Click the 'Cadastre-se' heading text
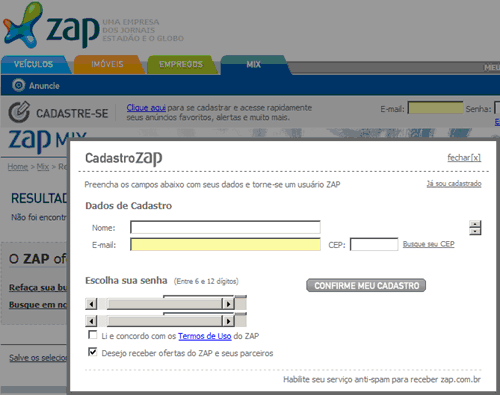This screenshot has height=395, width=500. point(72,113)
